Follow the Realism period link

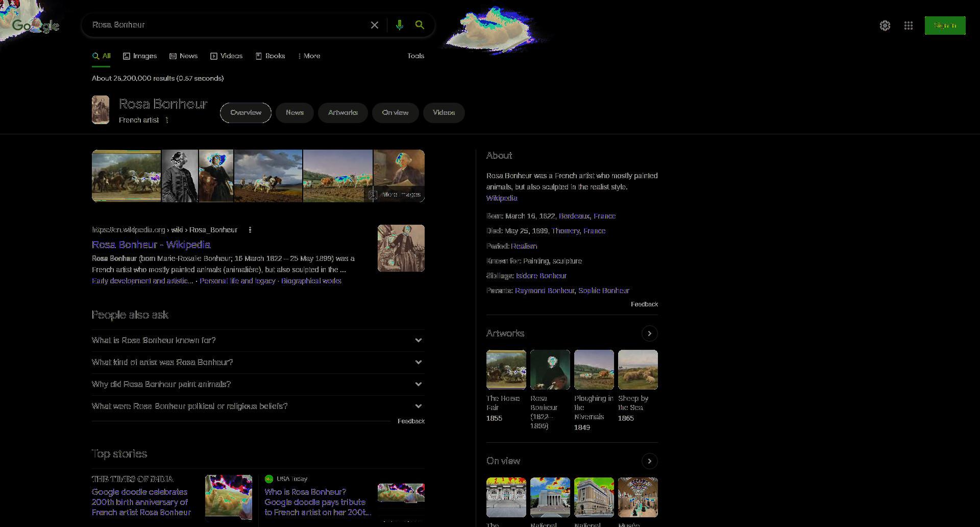[x=524, y=246]
